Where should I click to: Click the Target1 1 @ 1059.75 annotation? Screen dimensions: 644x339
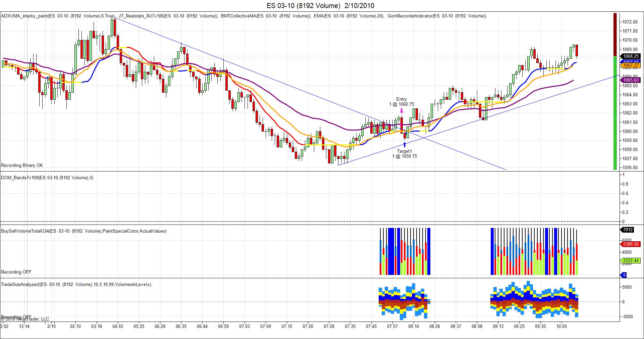click(405, 154)
